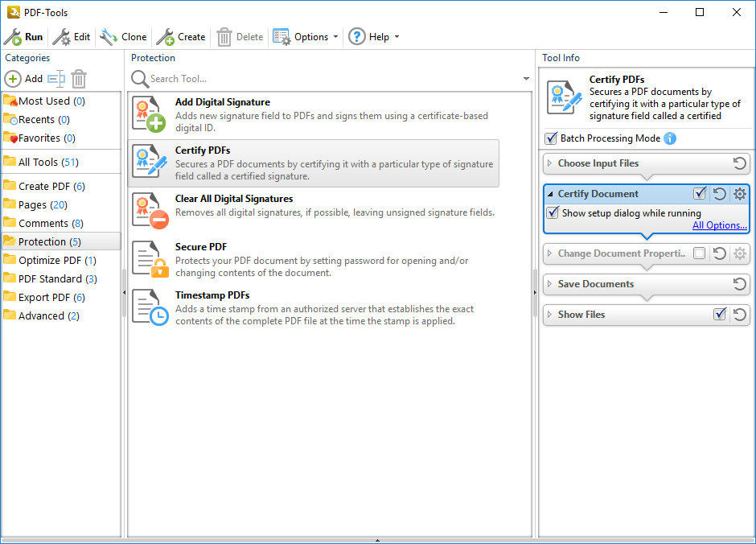The image size is (756, 544).
Task: Click the Clone tool toolbar icon
Action: click(109, 37)
